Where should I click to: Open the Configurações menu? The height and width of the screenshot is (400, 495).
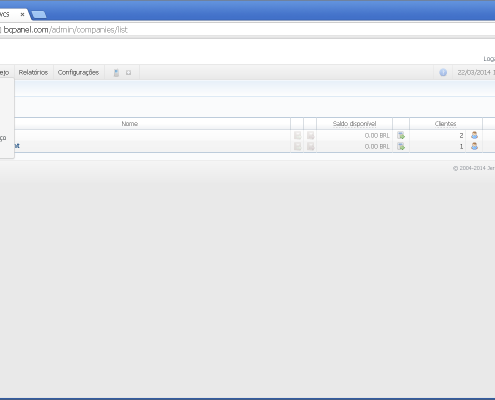(x=78, y=72)
